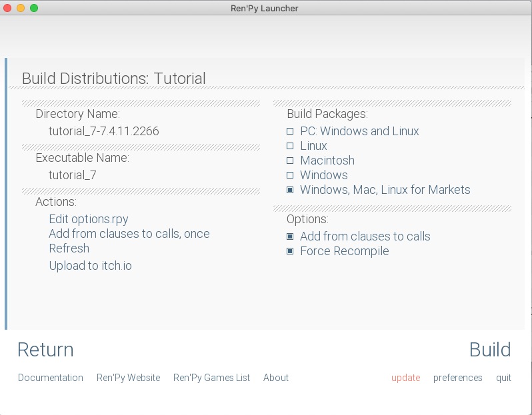Open launcher preferences
Screen dimensions: 532x415
click(x=458, y=378)
